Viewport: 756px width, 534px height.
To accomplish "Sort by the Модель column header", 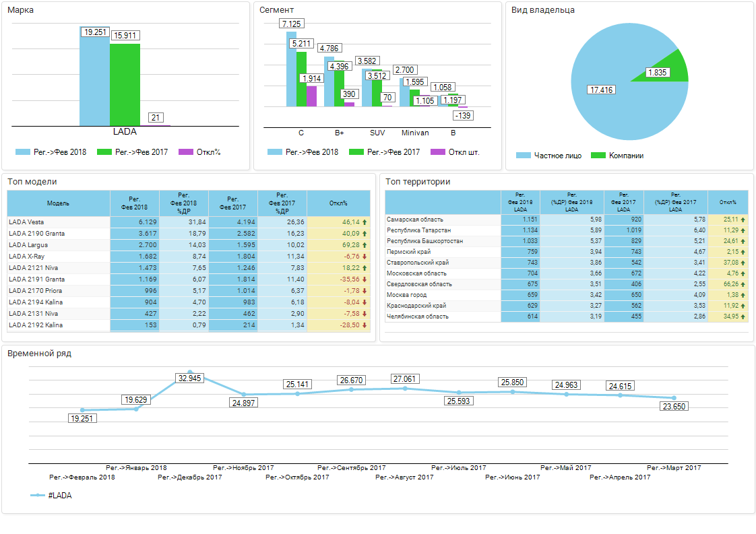I will coord(58,203).
